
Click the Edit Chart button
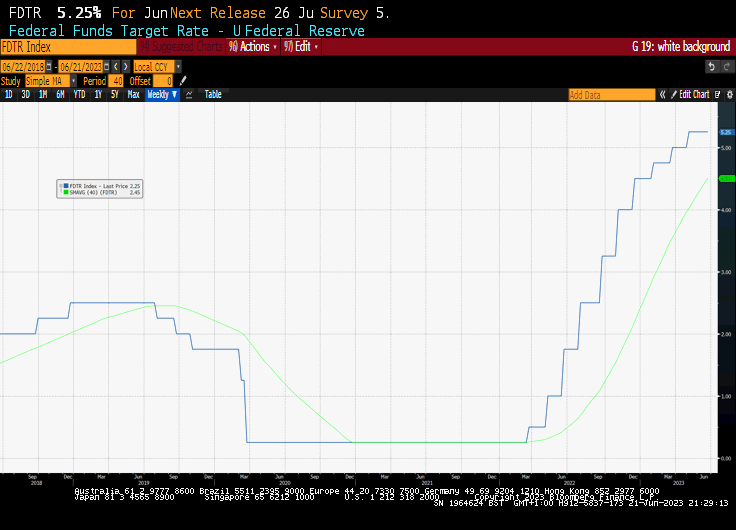tap(690, 95)
